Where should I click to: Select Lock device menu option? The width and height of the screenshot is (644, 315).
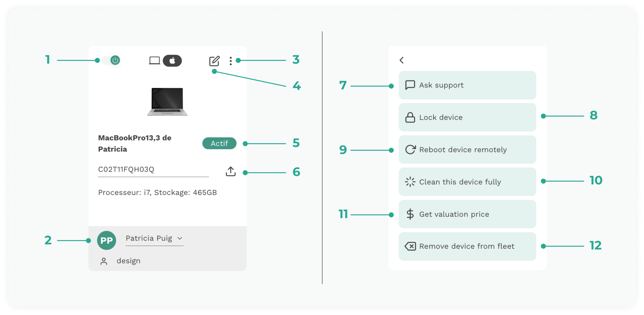click(467, 117)
